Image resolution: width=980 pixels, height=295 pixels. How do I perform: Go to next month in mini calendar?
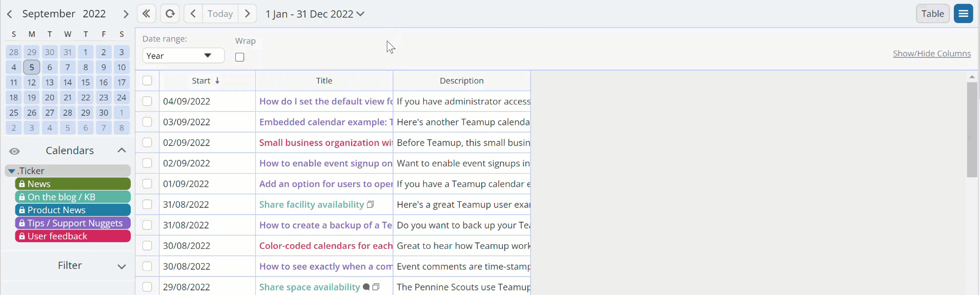pos(126,14)
